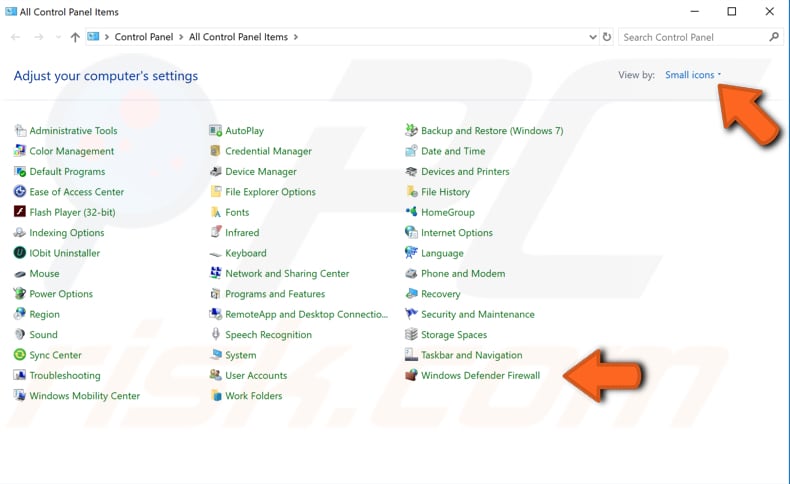790x484 pixels.
Task: Click the Backup and Restore icon
Action: click(411, 130)
